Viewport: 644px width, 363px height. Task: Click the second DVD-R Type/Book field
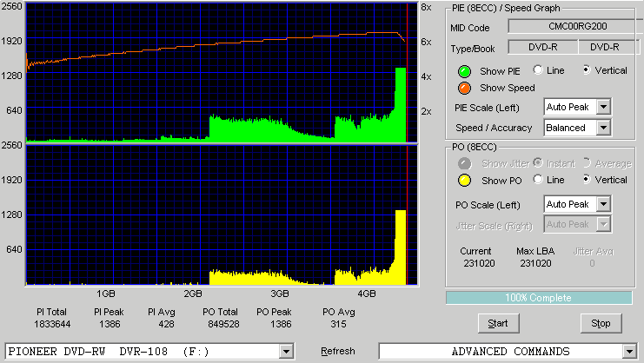pyautogui.click(x=608, y=47)
